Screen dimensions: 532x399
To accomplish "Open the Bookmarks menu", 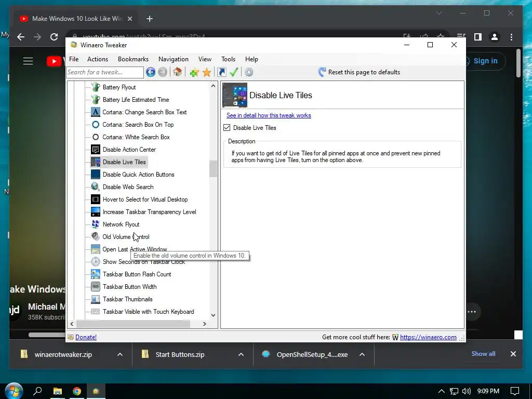I will tap(134, 59).
